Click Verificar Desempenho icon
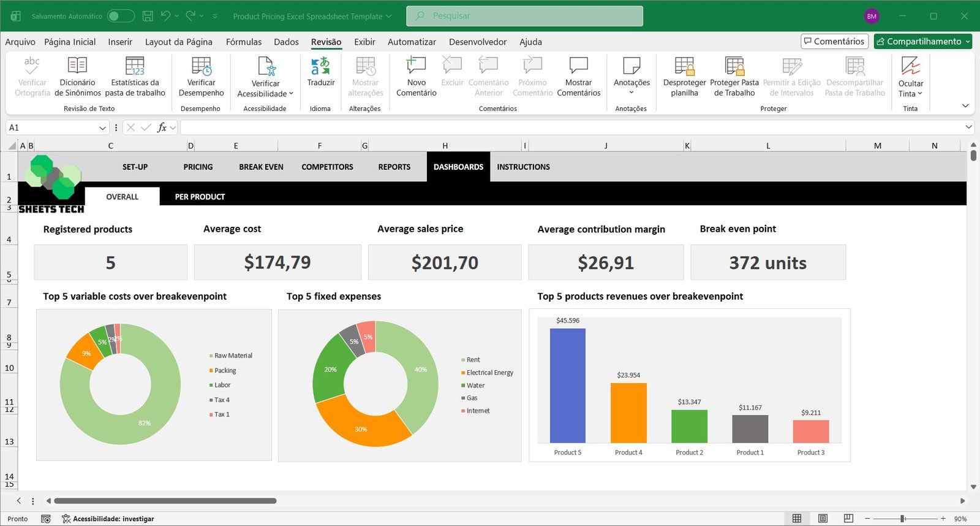 point(201,66)
